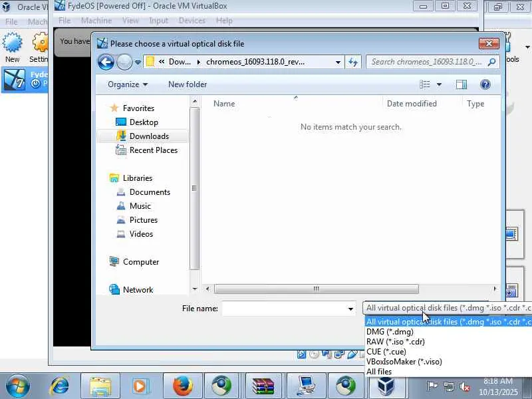Open the view options dropdown arrow
Image resolution: width=532 pixels, height=399 pixels.
tap(439, 84)
